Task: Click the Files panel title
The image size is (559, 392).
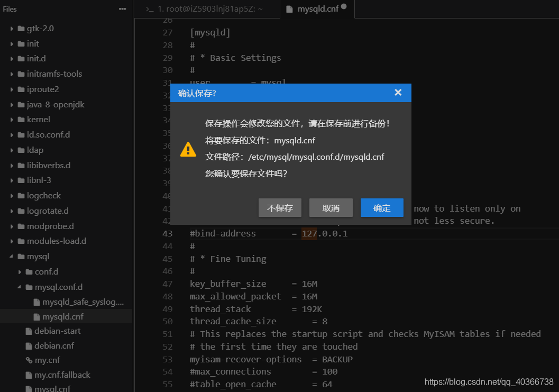Action: click(x=10, y=10)
